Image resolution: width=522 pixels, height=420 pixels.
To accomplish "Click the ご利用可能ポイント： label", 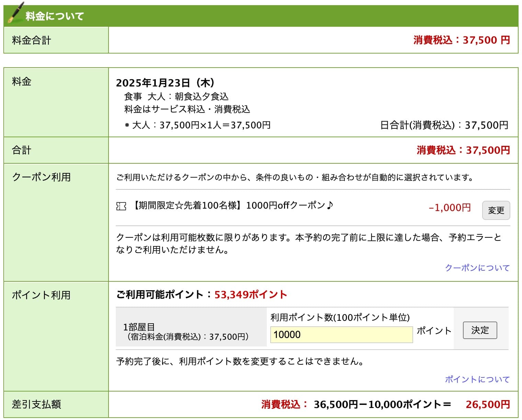I will [x=164, y=294].
